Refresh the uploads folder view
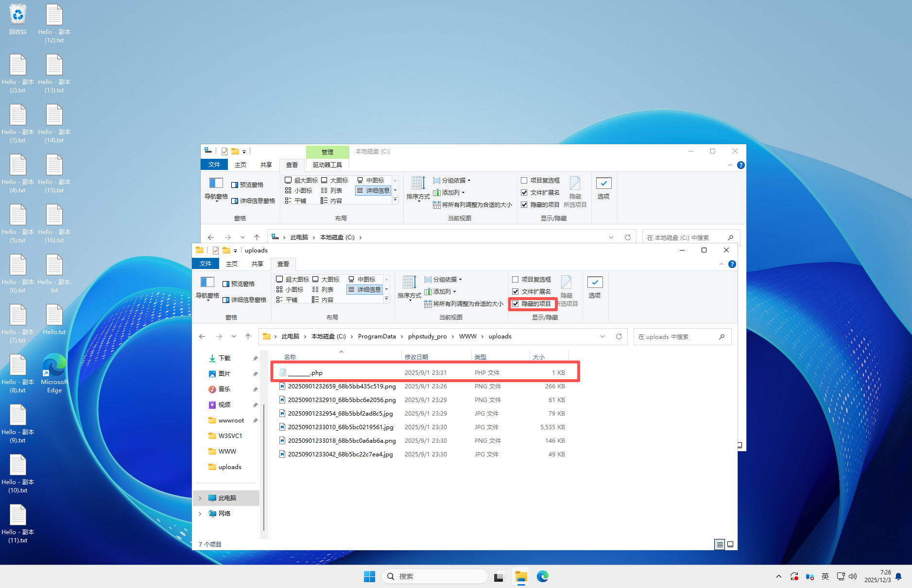This screenshot has width=912, height=588. 619,336
